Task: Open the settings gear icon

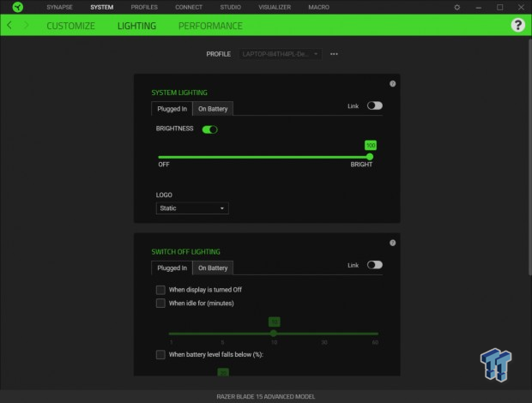Action: [x=457, y=7]
